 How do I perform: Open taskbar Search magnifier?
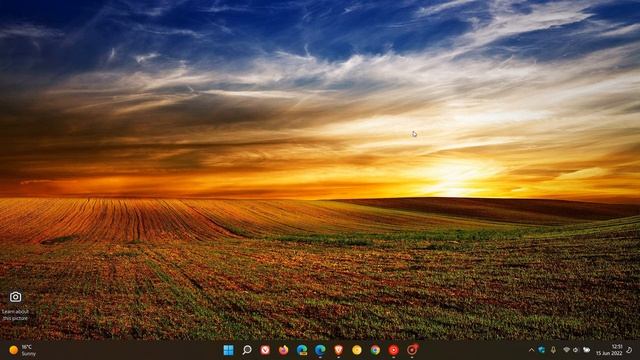[247, 350]
